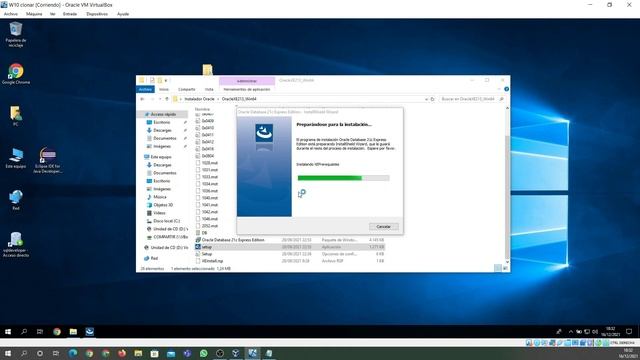The width and height of the screenshot is (640, 360).
Task: Open guest notification center icon
Action: point(629,331)
